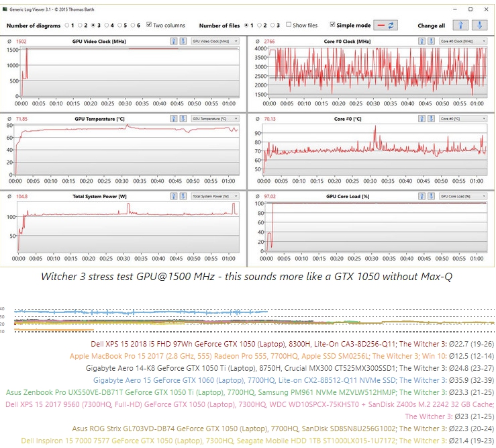Screen dimensions: 496x448
Task: Click up arrow in GPU Temperature diagram
Action: coord(174,119)
